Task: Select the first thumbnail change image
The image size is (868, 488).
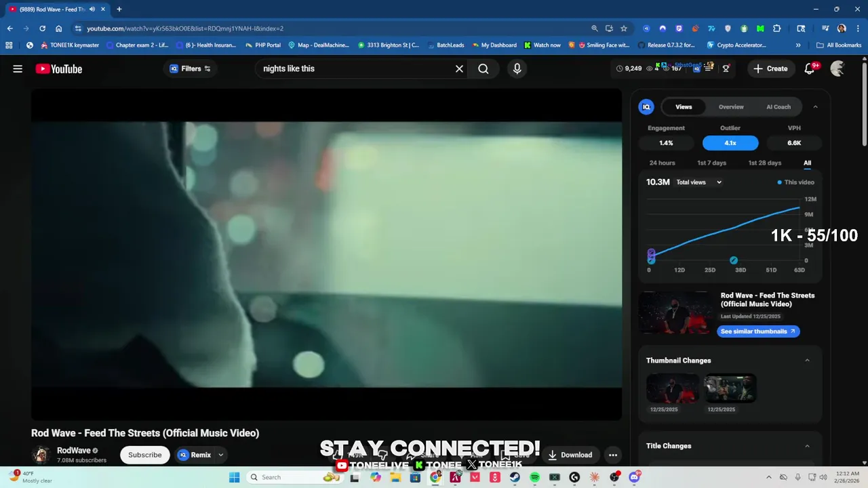Action: (672, 388)
